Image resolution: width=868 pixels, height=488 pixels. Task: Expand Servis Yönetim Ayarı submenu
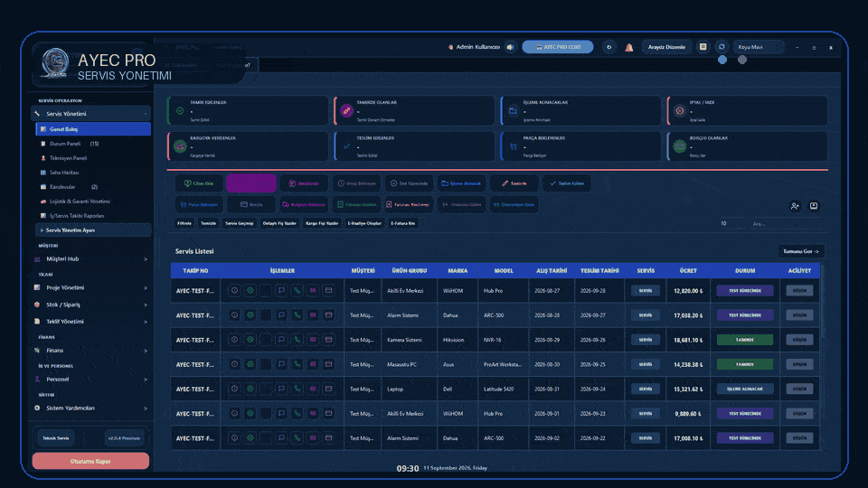[93, 230]
